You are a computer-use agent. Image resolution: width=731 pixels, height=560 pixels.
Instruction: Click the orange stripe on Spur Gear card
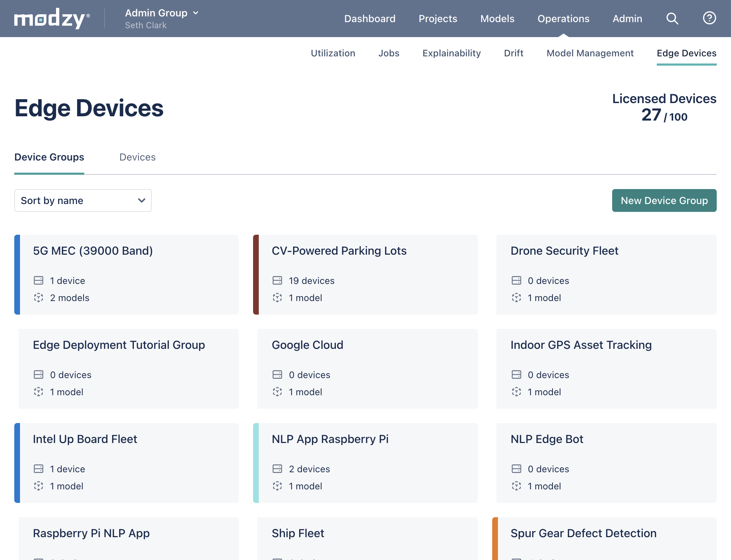pyautogui.click(x=495, y=538)
